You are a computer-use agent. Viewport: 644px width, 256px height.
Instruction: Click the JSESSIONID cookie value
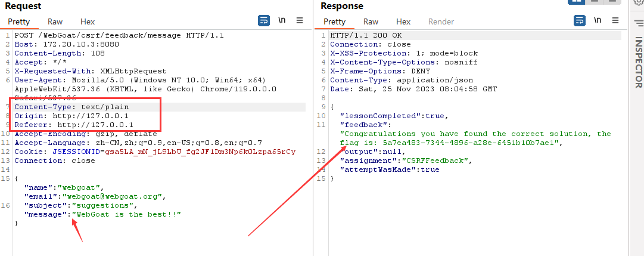point(200,152)
